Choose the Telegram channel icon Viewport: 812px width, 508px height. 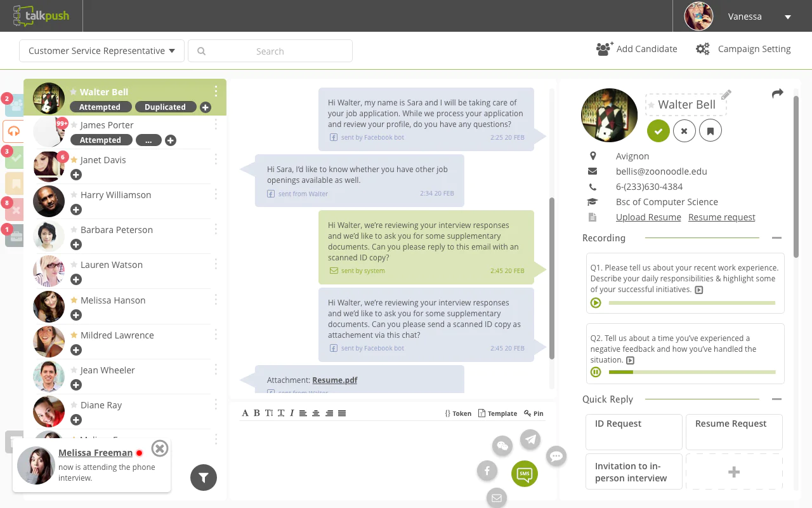point(530,439)
